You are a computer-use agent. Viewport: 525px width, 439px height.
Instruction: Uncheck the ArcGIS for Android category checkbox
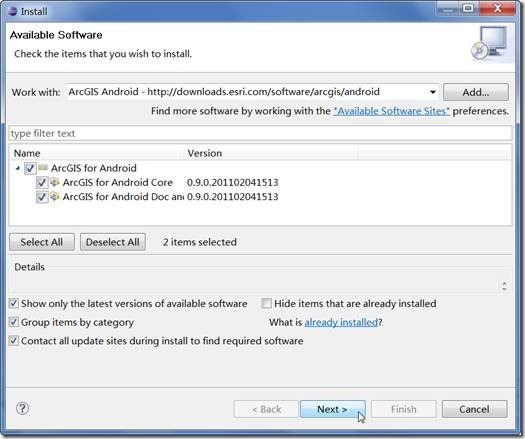pyautogui.click(x=30, y=168)
